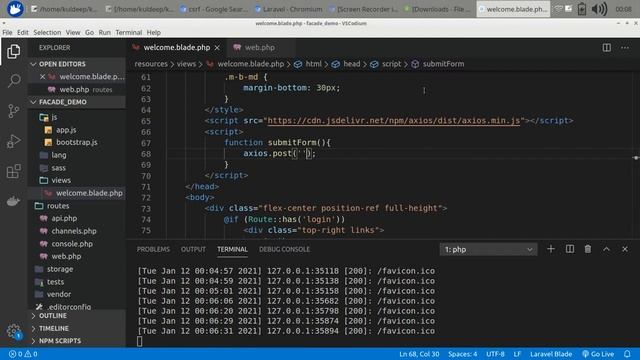Click the volume icon in system tray
This screenshot has width=640, height=360.
(599, 9)
